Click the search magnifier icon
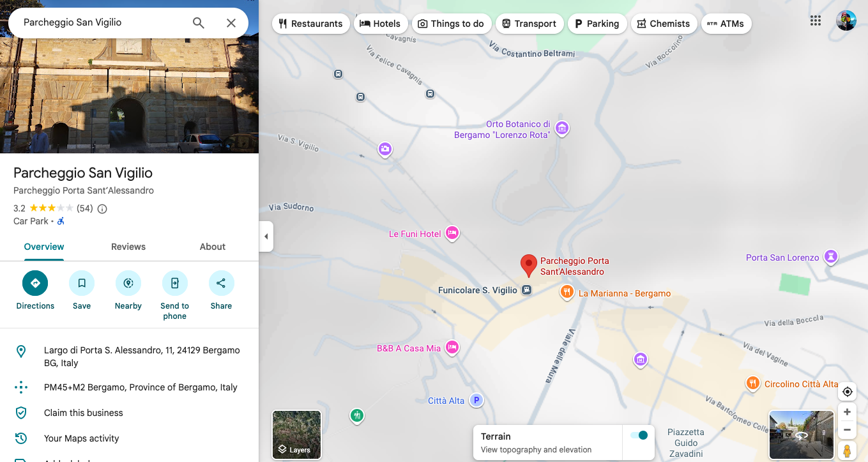The image size is (868, 462). click(199, 23)
